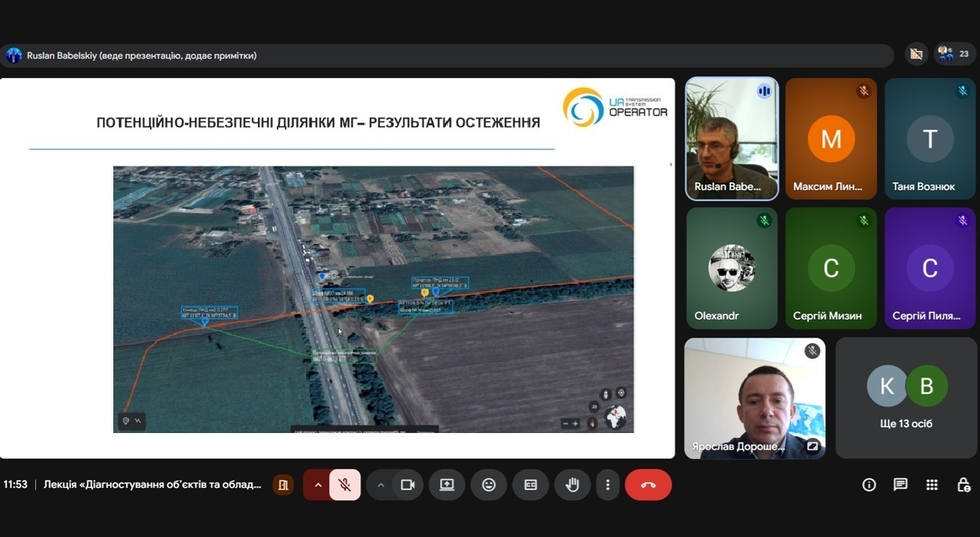
Task: Toggle closed captions
Action: point(531,485)
